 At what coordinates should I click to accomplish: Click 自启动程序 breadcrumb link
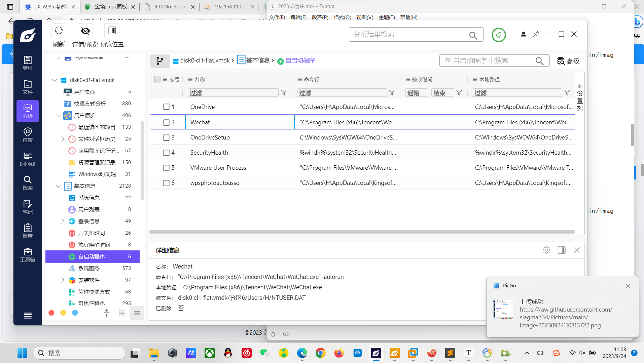click(x=300, y=61)
